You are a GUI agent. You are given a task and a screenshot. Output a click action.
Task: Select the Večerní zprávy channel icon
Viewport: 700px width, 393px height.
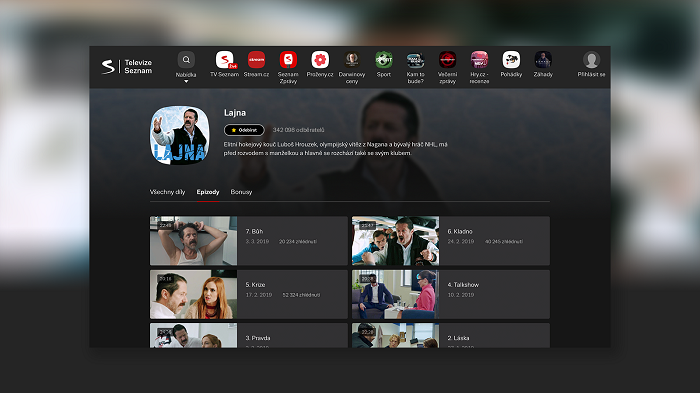447,60
